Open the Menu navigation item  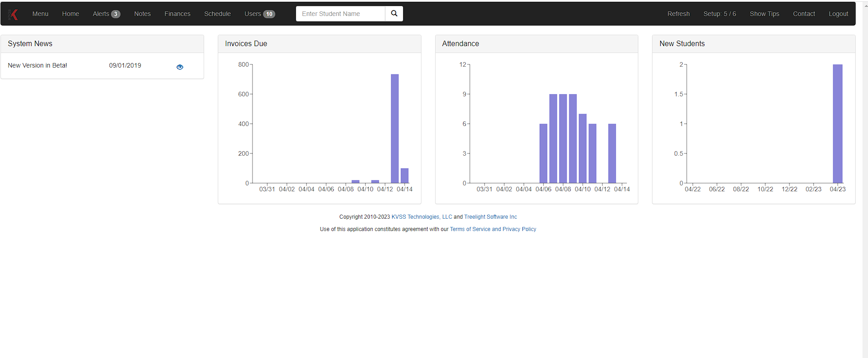[x=40, y=14]
